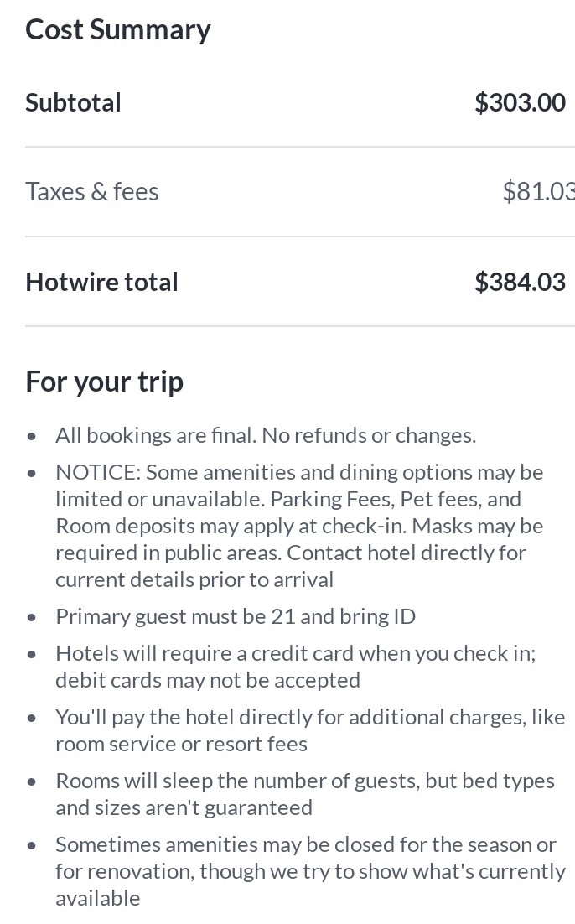The width and height of the screenshot is (575, 924).
Task: Click the For your trip heading
Action: tap(105, 382)
